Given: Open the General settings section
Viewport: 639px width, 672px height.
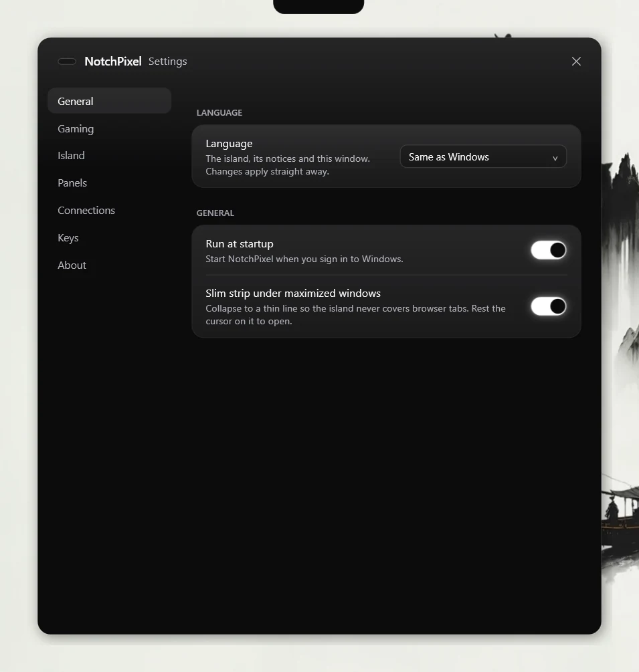Looking at the screenshot, I should click(109, 101).
